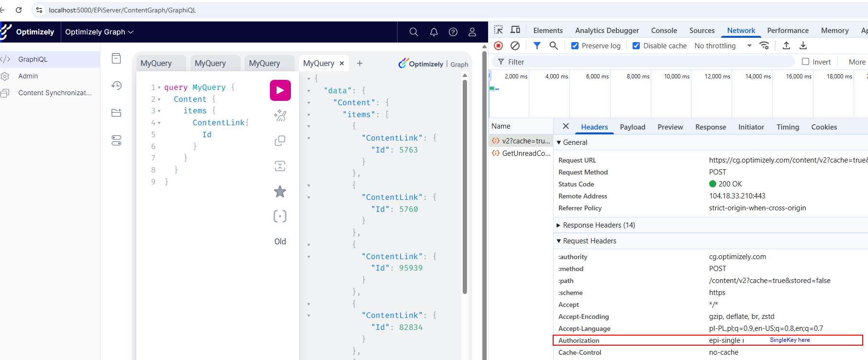868x360 pixels.
Task: Run the GraphQL query with play button
Action: pyautogui.click(x=280, y=90)
